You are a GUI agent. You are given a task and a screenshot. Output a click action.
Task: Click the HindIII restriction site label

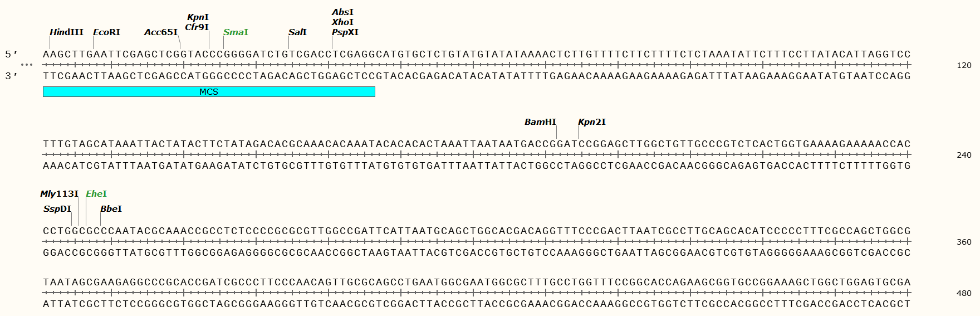[x=66, y=32]
